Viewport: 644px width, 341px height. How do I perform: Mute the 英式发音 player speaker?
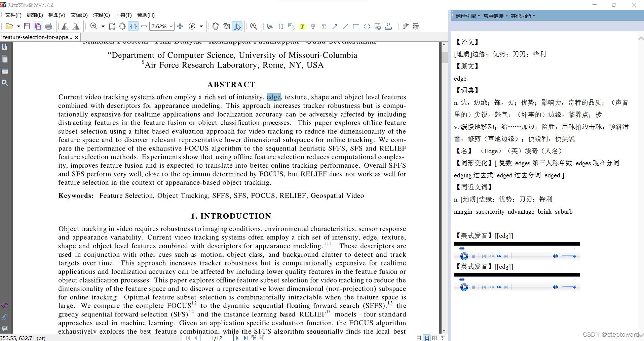click(555, 287)
